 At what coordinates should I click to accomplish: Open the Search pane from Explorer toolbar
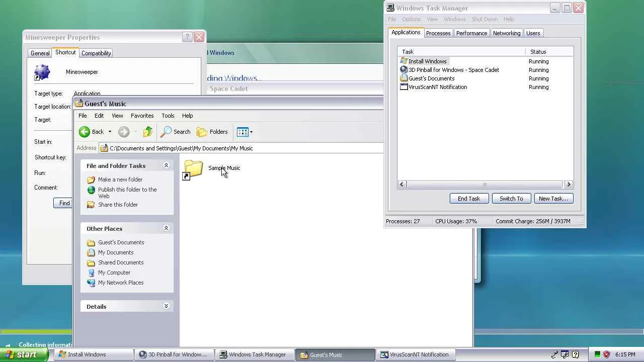(176, 132)
